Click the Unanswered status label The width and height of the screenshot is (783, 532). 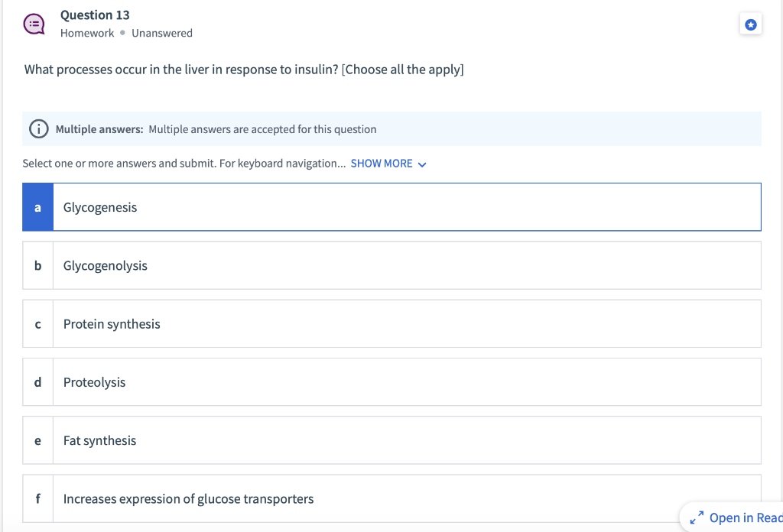(x=162, y=33)
